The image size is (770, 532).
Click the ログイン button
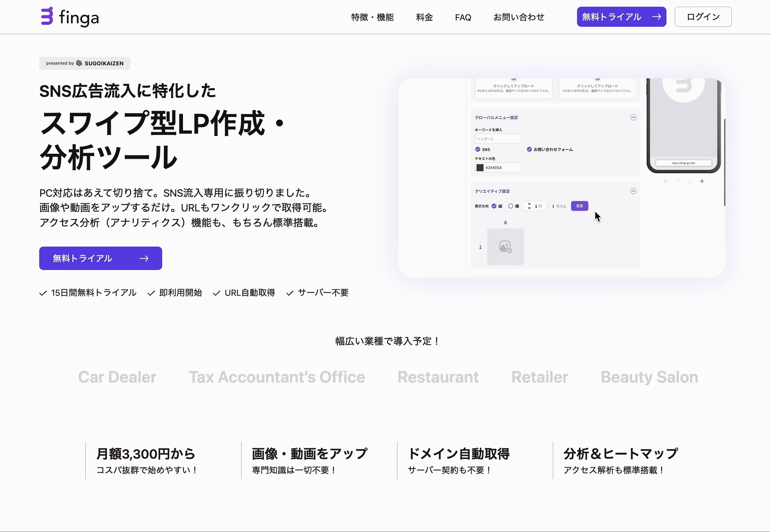703,17
